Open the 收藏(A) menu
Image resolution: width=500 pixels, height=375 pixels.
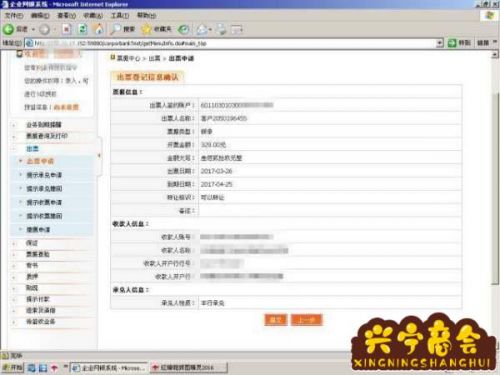click(x=93, y=16)
